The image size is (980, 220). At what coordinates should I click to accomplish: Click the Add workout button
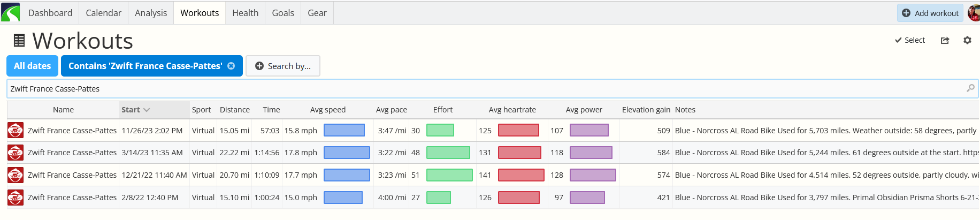(930, 13)
